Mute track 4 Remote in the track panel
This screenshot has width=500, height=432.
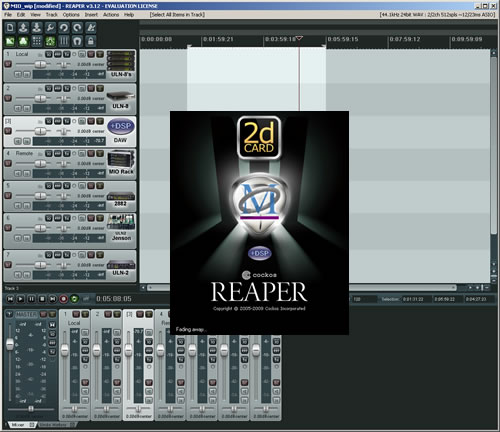91,153
